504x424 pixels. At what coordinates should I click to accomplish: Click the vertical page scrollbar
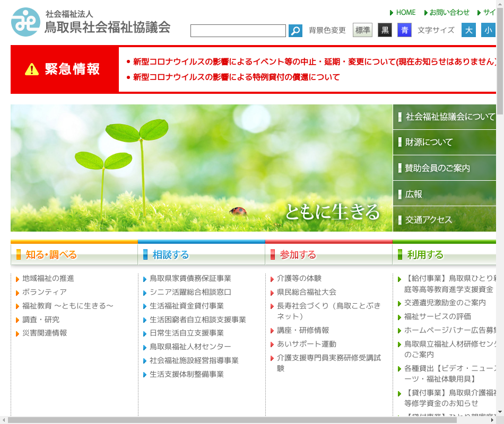click(x=500, y=212)
